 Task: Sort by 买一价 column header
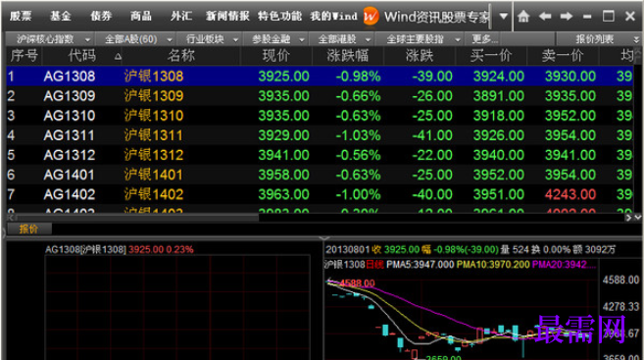click(x=491, y=56)
